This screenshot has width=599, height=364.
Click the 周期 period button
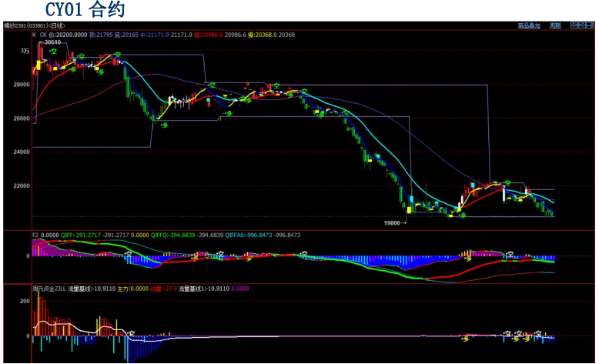coord(555,25)
